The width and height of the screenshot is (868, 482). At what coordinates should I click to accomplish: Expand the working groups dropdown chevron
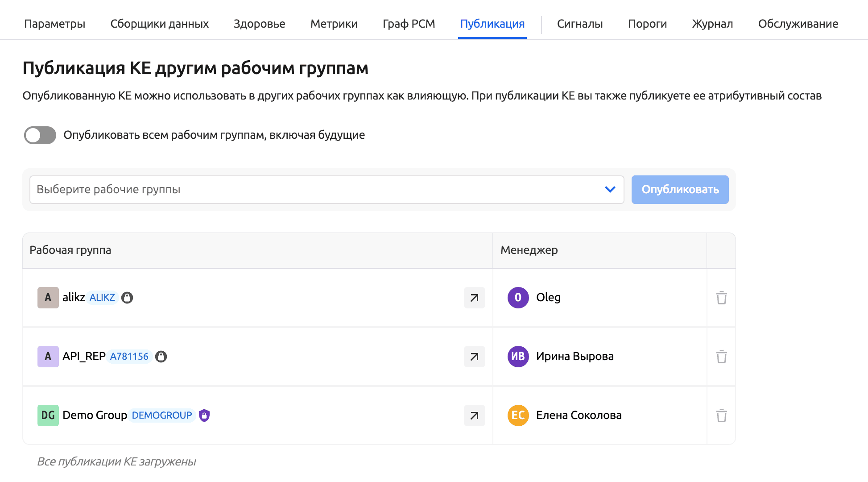coord(610,190)
